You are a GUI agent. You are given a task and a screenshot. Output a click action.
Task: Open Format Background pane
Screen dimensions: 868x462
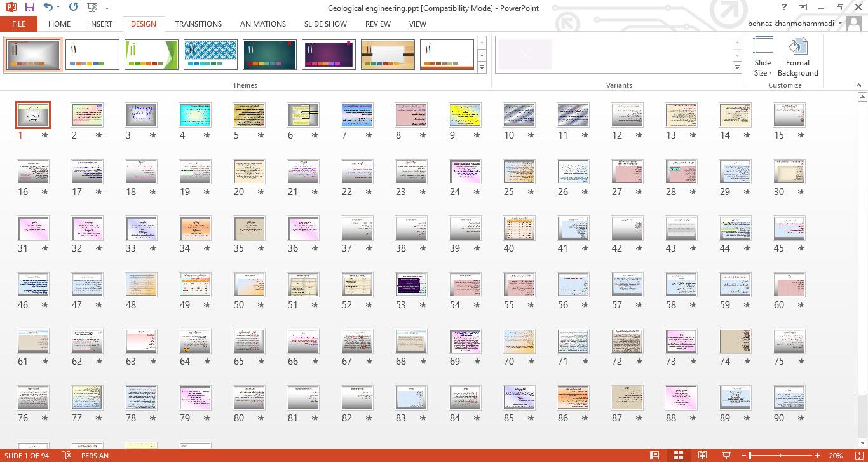point(797,57)
